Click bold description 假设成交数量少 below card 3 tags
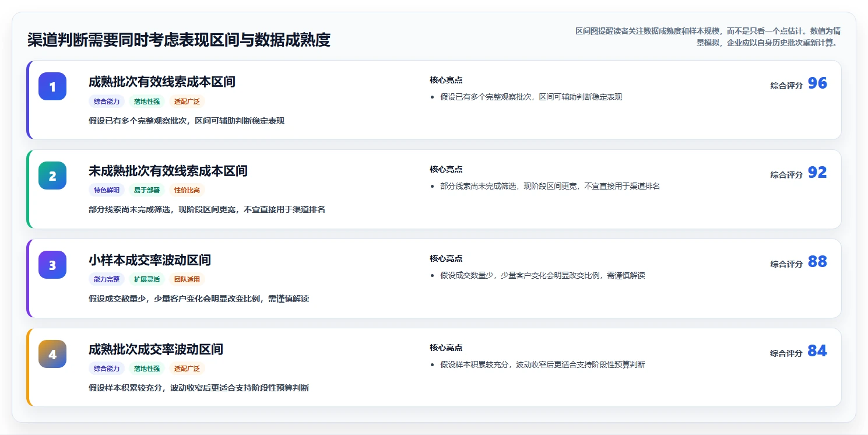Viewport: 868px width, 435px height. [x=199, y=299]
